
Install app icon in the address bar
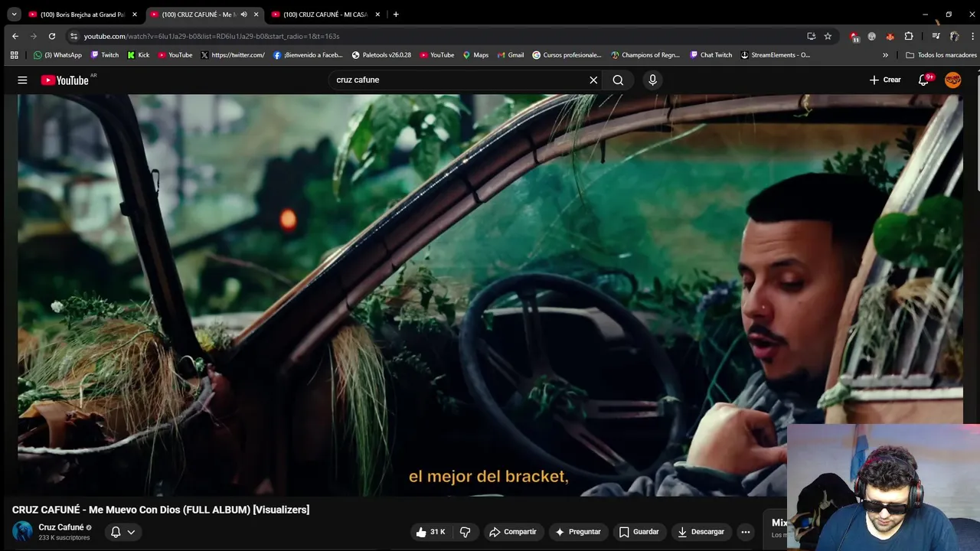click(x=812, y=36)
